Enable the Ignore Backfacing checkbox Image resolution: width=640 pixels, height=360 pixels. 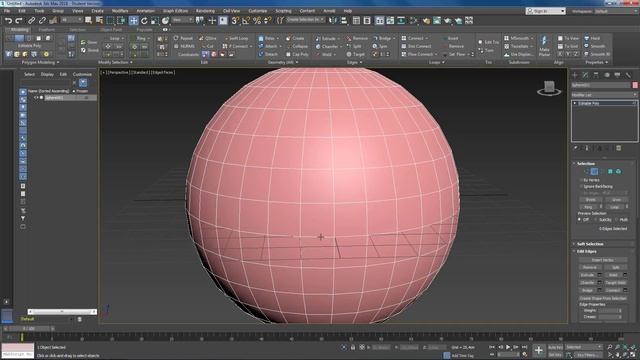pos(581,186)
